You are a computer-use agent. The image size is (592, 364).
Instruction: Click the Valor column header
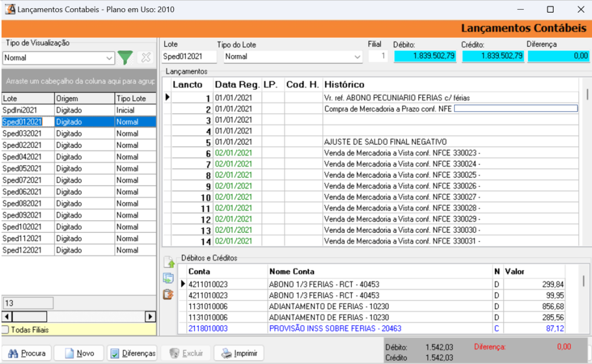(x=534, y=272)
